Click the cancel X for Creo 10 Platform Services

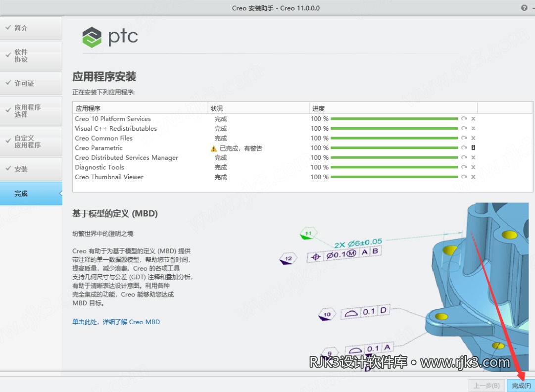(x=473, y=119)
